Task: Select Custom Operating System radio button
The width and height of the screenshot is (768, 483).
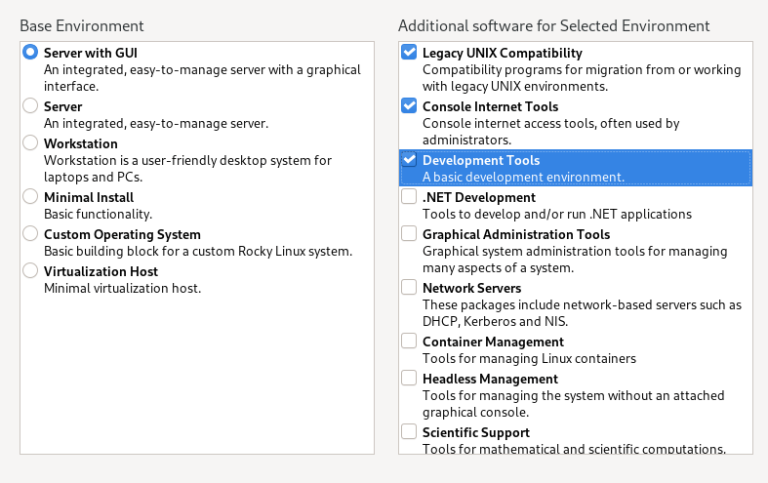Action: coord(31,234)
